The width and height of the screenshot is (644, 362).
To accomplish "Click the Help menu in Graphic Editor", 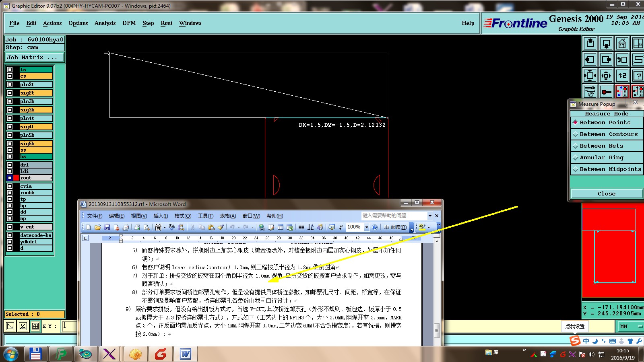I will tap(468, 23).
